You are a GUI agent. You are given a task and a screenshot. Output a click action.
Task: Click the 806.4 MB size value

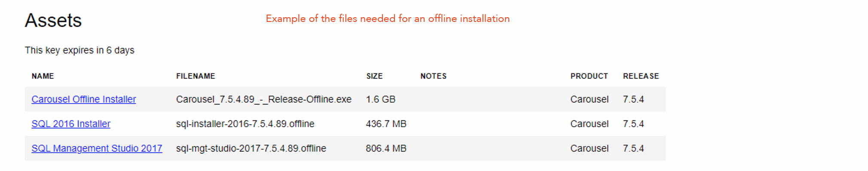pyautogui.click(x=386, y=148)
